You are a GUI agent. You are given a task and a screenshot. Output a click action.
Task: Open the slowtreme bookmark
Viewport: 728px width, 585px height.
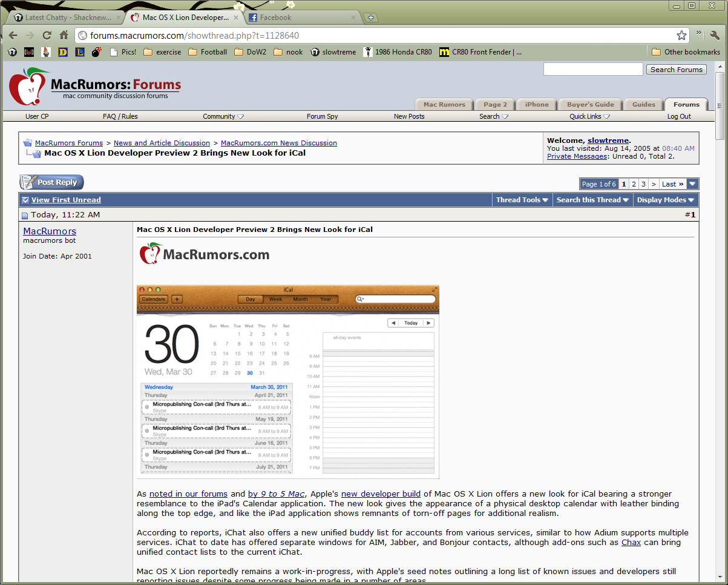tap(333, 52)
